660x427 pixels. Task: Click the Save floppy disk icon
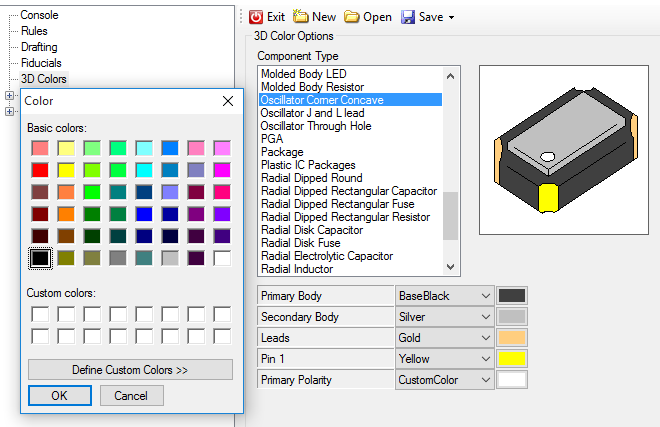click(408, 17)
